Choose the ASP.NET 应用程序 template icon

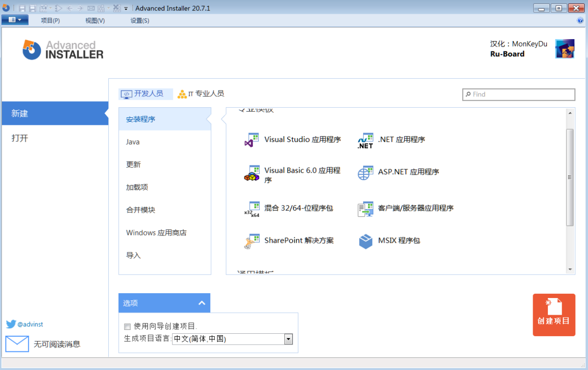365,172
